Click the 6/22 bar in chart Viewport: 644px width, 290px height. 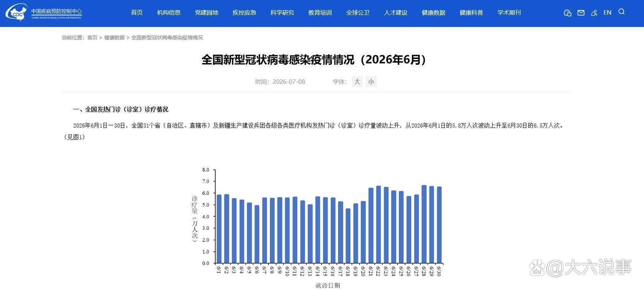click(379, 225)
